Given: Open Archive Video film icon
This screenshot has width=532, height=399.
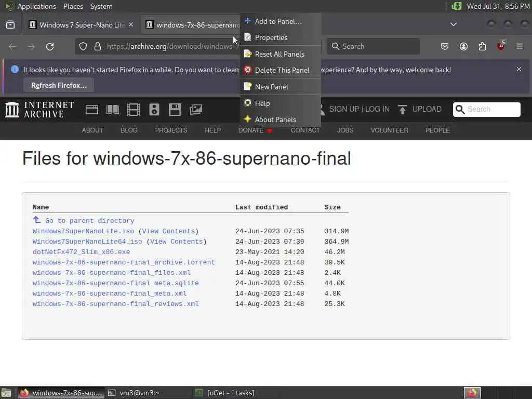Looking at the screenshot, I should (x=134, y=110).
